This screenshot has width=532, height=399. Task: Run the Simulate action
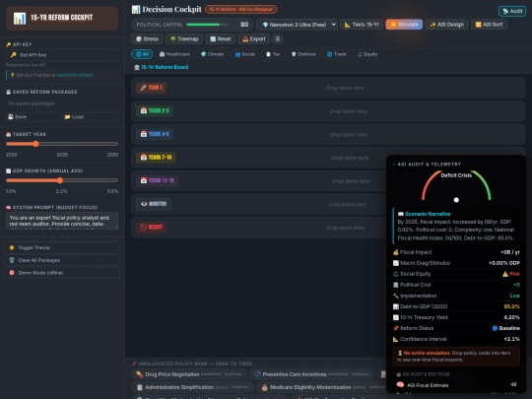(404, 25)
